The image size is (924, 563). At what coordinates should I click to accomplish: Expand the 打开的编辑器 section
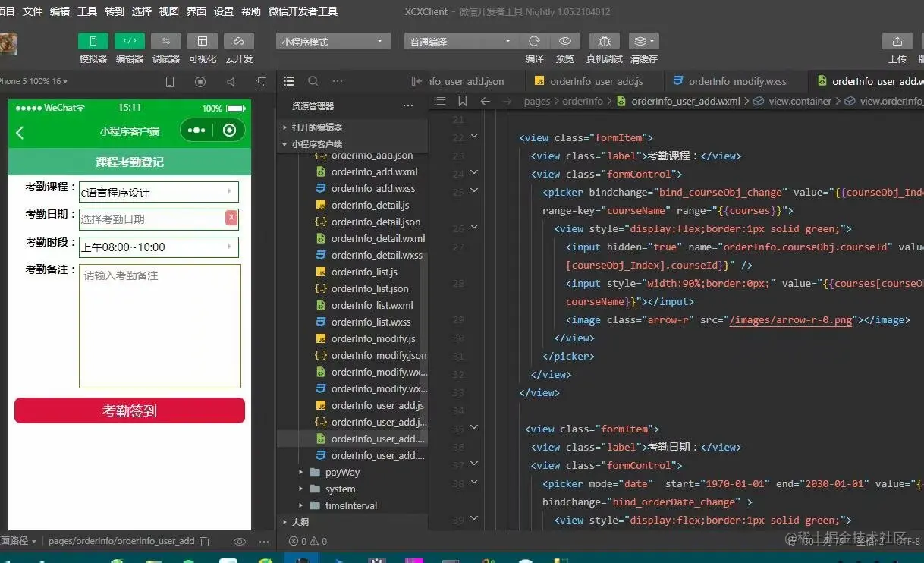[x=353, y=127]
